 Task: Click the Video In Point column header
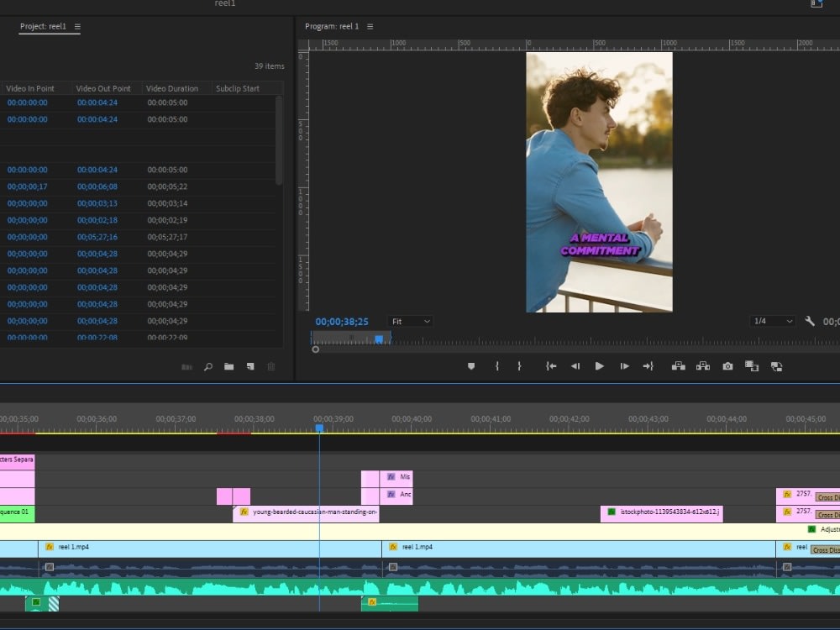click(x=30, y=88)
